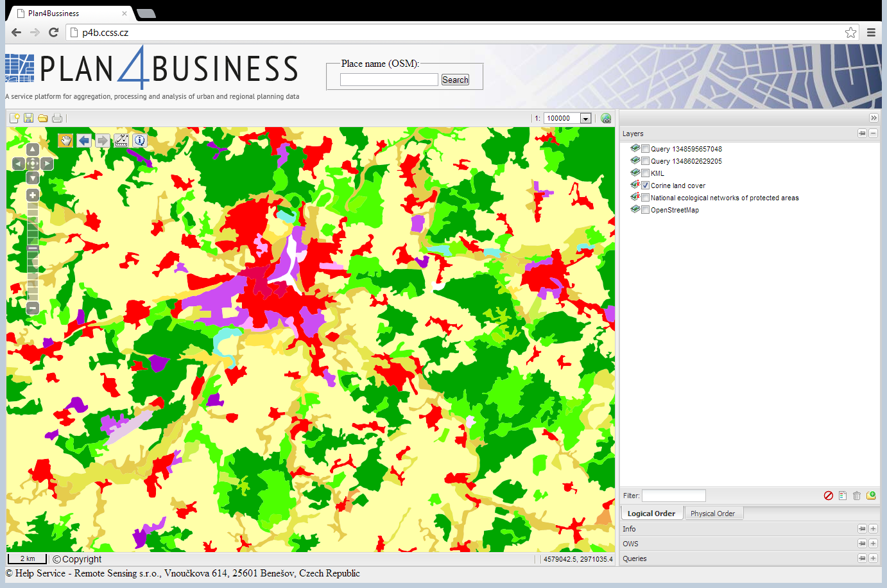Image resolution: width=887 pixels, height=588 pixels.
Task: Zoom out with the minus button
Action: click(x=33, y=308)
